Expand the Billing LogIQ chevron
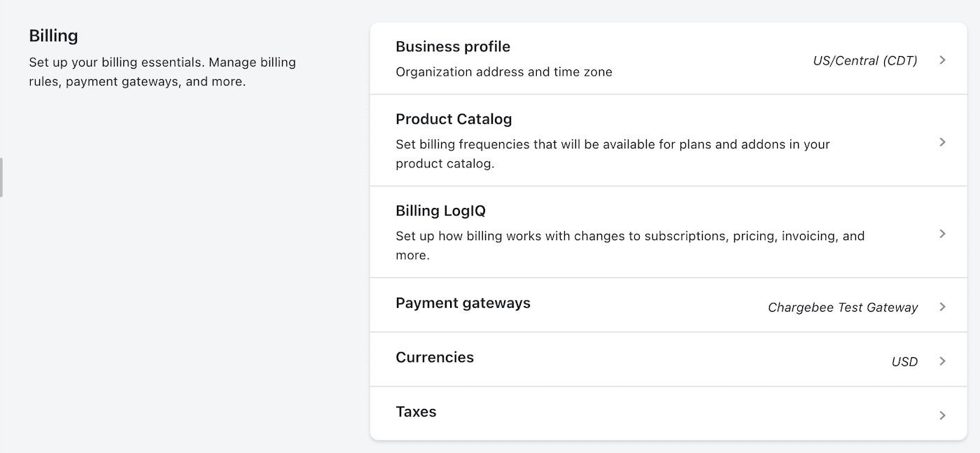Image resolution: width=980 pixels, height=453 pixels. 942,233
